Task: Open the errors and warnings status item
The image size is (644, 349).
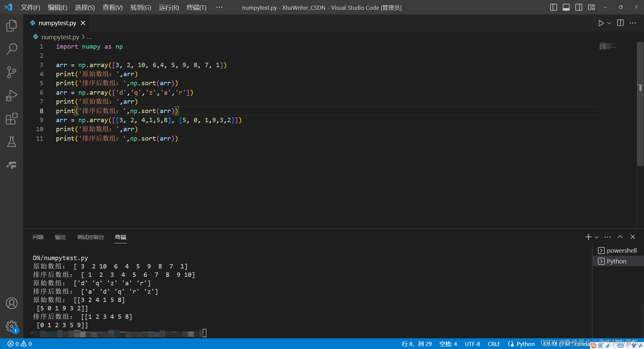Action: (x=20, y=344)
